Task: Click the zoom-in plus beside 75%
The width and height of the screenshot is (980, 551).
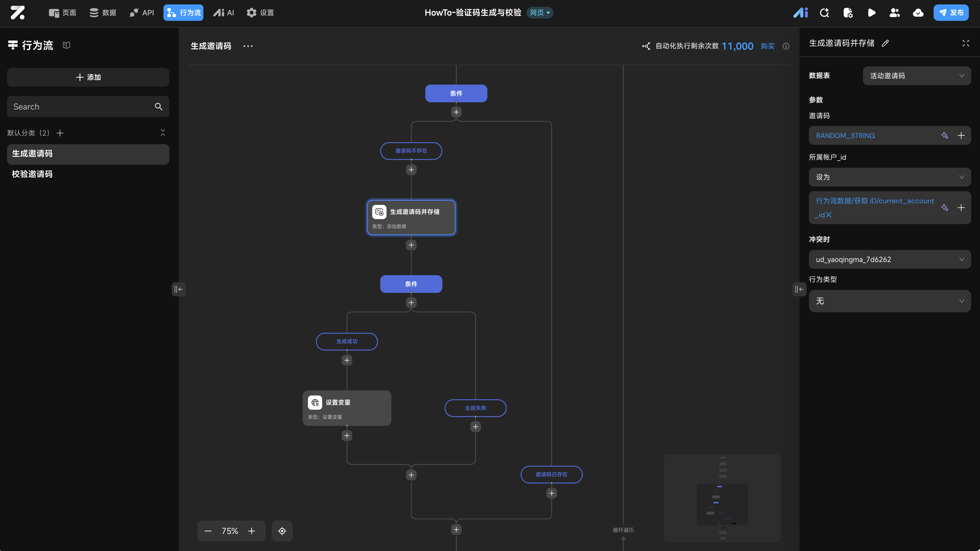Action: [x=252, y=531]
